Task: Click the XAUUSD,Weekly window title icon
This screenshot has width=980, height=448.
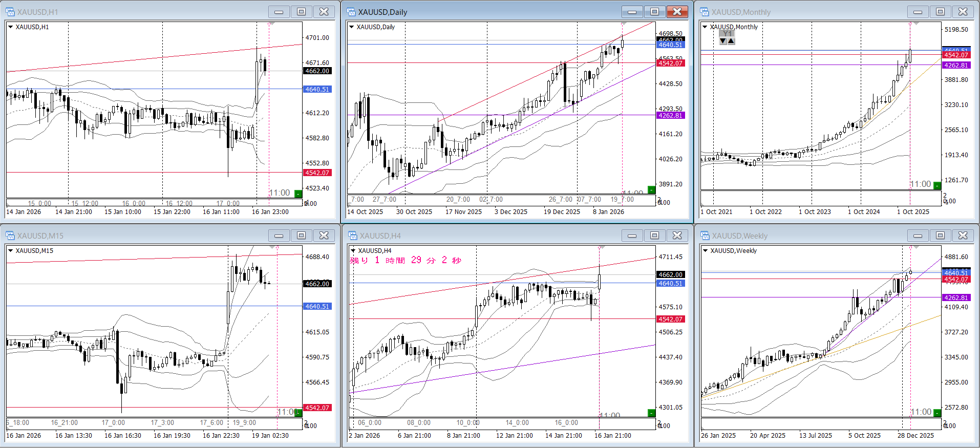Action: pos(705,236)
